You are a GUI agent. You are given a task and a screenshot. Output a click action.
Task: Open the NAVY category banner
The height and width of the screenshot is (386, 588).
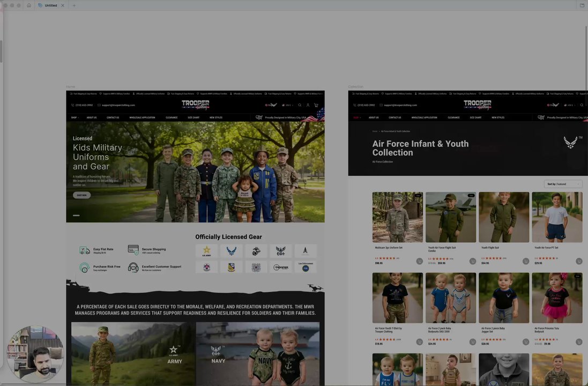[x=258, y=354]
